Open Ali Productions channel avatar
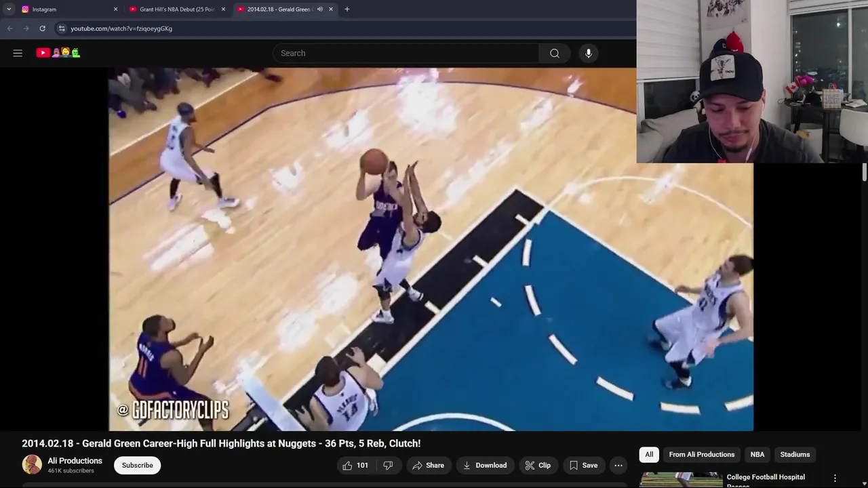Viewport: 868px width, 488px height. 32,465
